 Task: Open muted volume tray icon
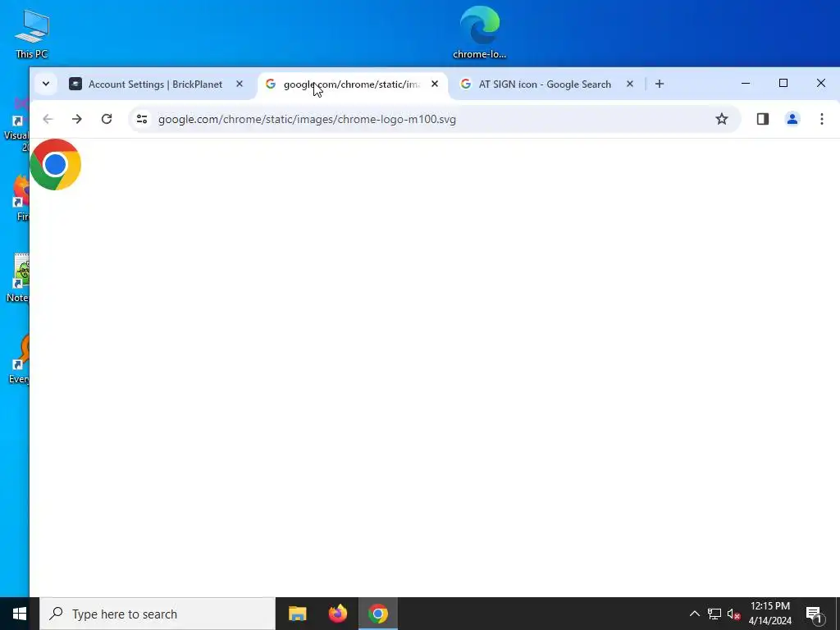click(733, 614)
